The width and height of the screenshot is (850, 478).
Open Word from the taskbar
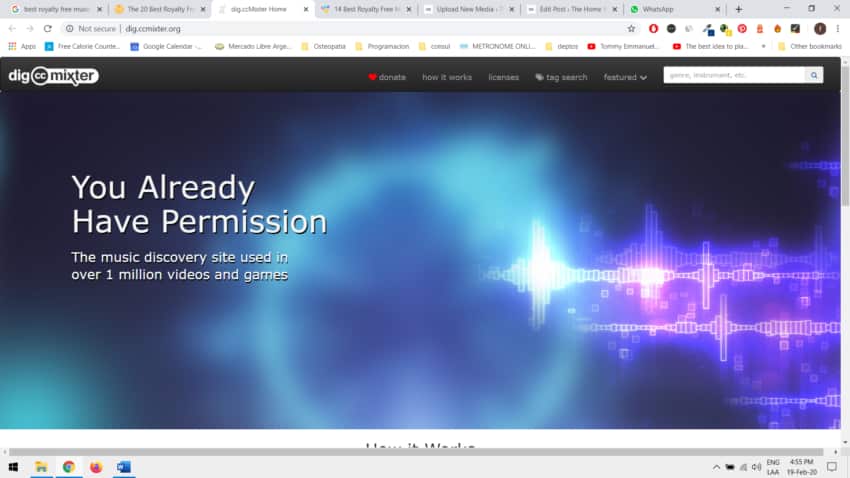pyautogui.click(x=123, y=467)
